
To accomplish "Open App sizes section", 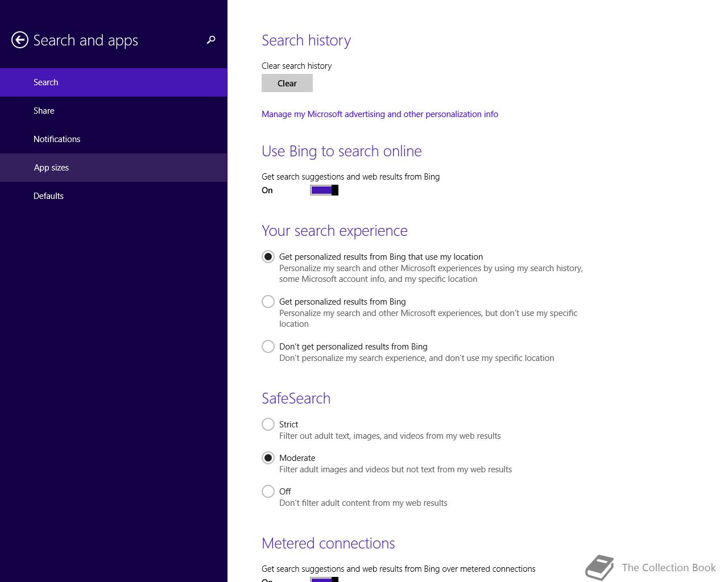I will 51,168.
